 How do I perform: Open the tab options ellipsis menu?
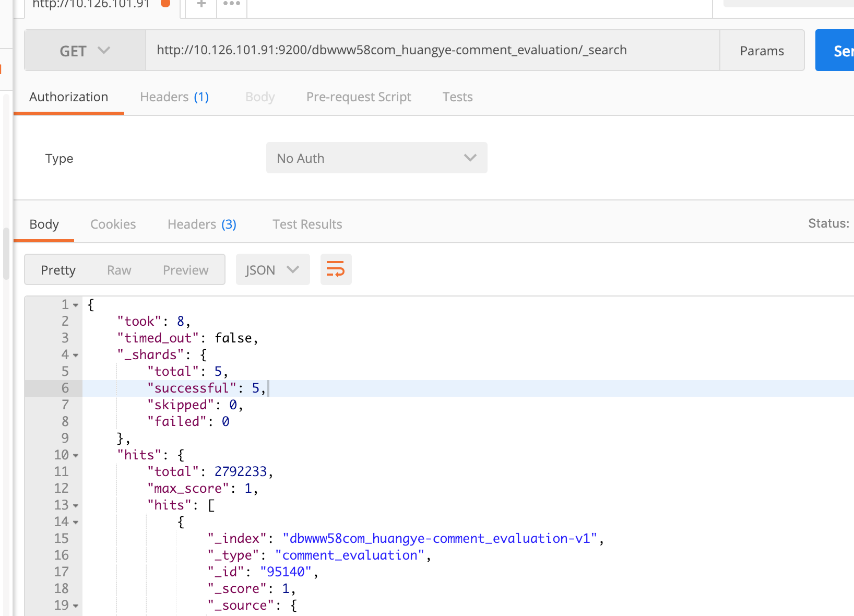(232, 4)
